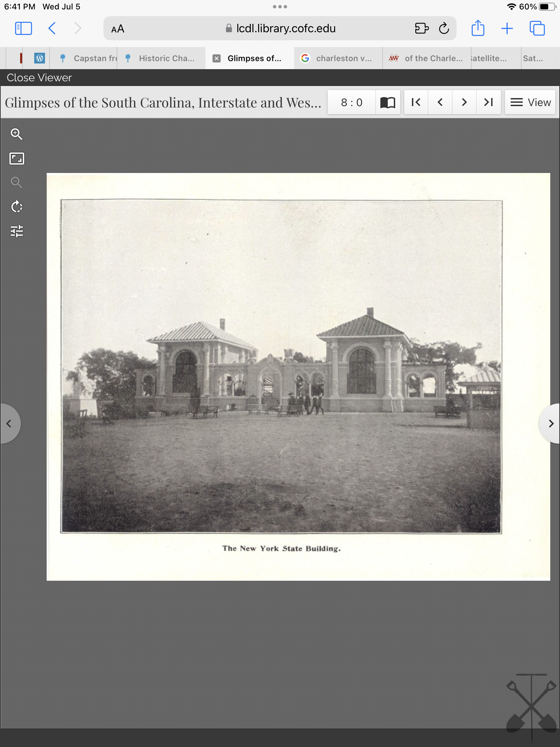This screenshot has width=560, height=747.
Task: Open the share sheet
Action: pyautogui.click(x=478, y=28)
